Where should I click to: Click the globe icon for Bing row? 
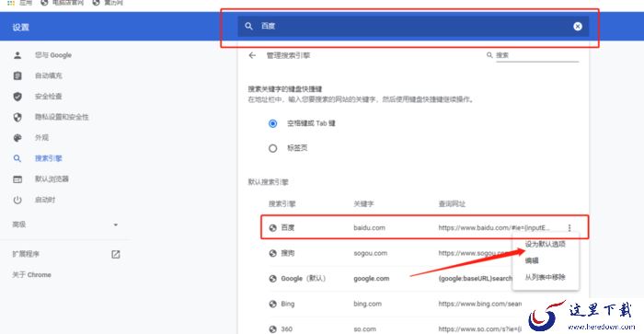[272, 304]
